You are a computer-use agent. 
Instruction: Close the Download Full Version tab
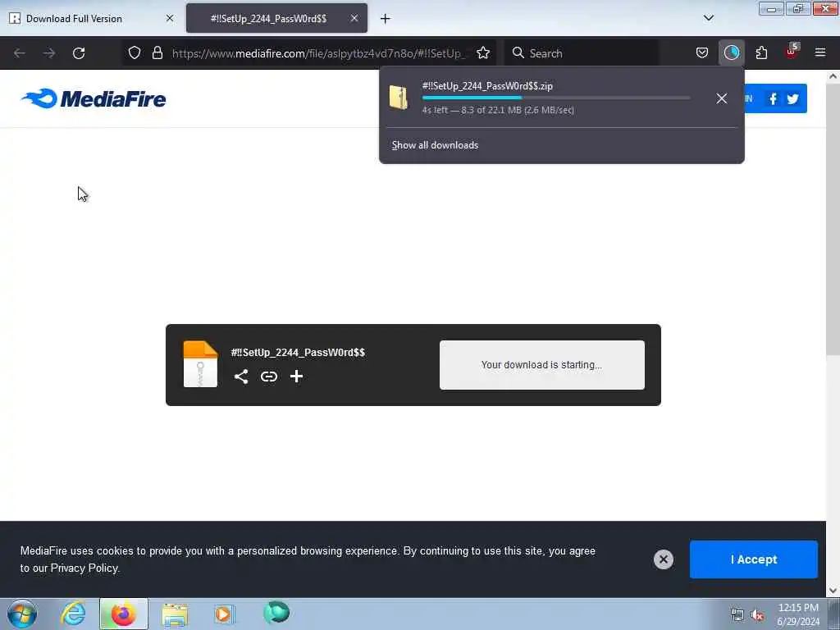(x=170, y=18)
